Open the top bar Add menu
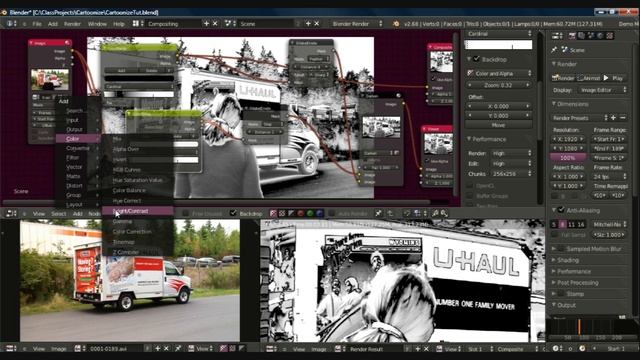This screenshot has height=360, width=640. click(53, 24)
